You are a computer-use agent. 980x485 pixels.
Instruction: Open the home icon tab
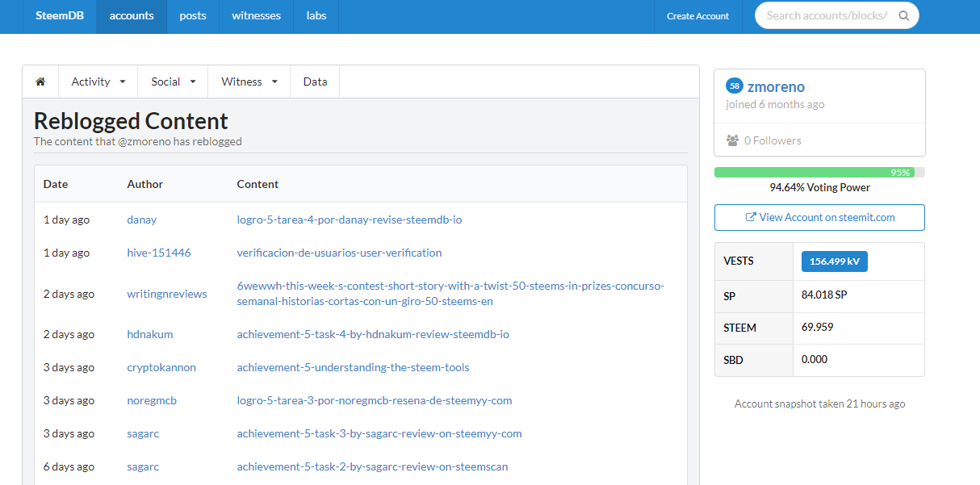tap(40, 82)
